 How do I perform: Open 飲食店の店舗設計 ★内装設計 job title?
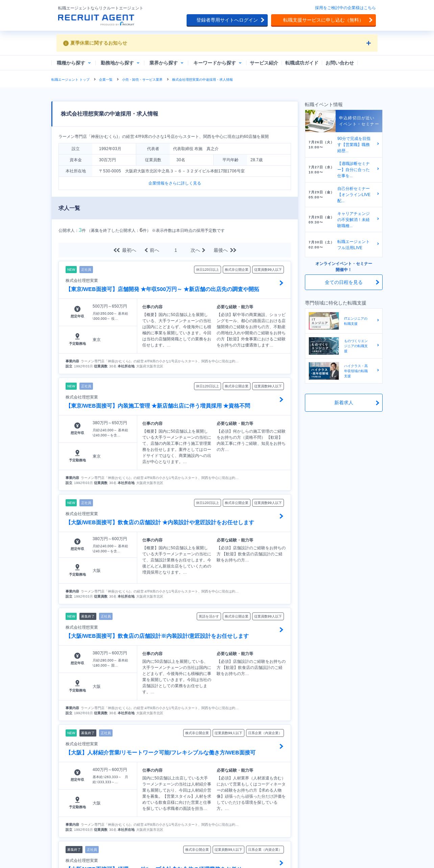(160, 523)
